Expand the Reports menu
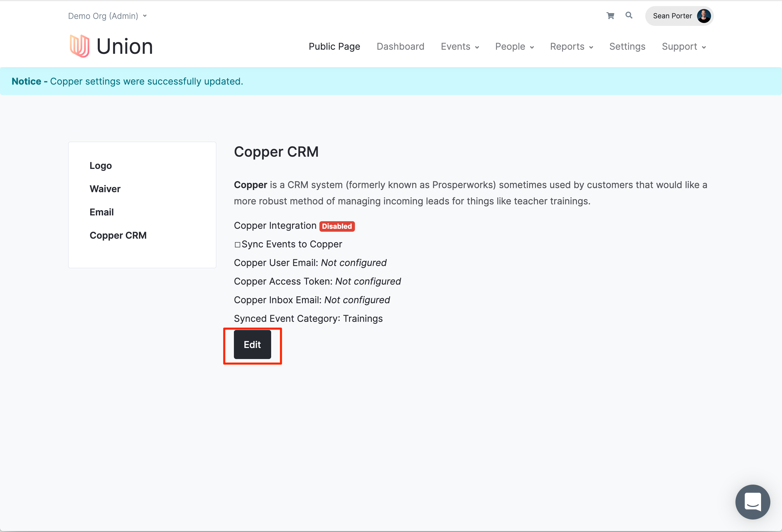Viewport: 782px width, 532px height. pos(571,47)
